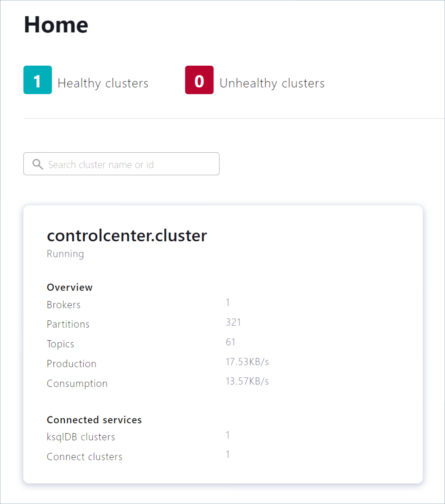Open the Topics list
The image size is (445, 504).
click(x=60, y=344)
